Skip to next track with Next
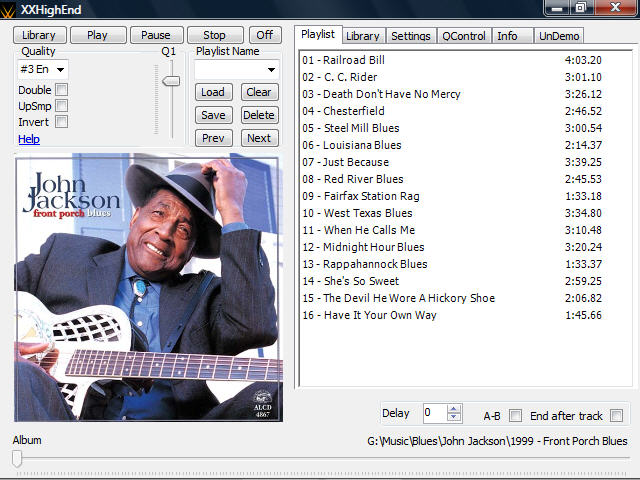 point(259,138)
